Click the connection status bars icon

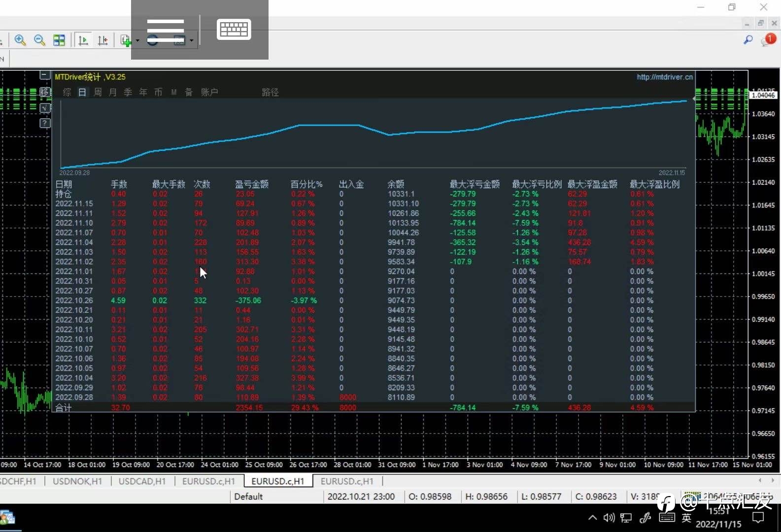coord(692,496)
